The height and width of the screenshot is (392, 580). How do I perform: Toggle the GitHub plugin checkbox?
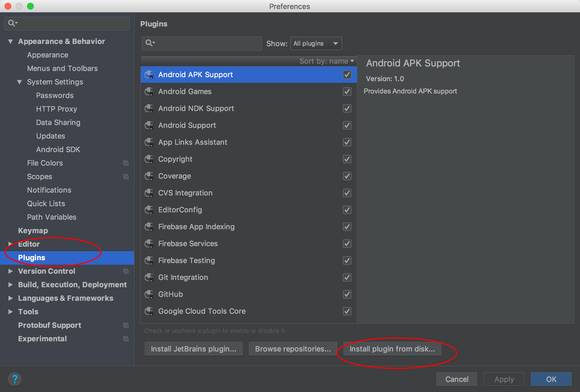(347, 294)
